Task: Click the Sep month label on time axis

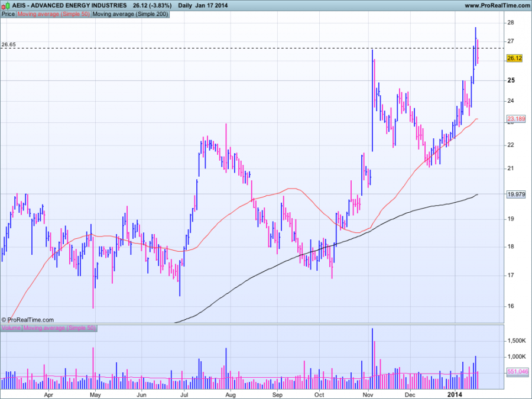Action: (x=278, y=395)
